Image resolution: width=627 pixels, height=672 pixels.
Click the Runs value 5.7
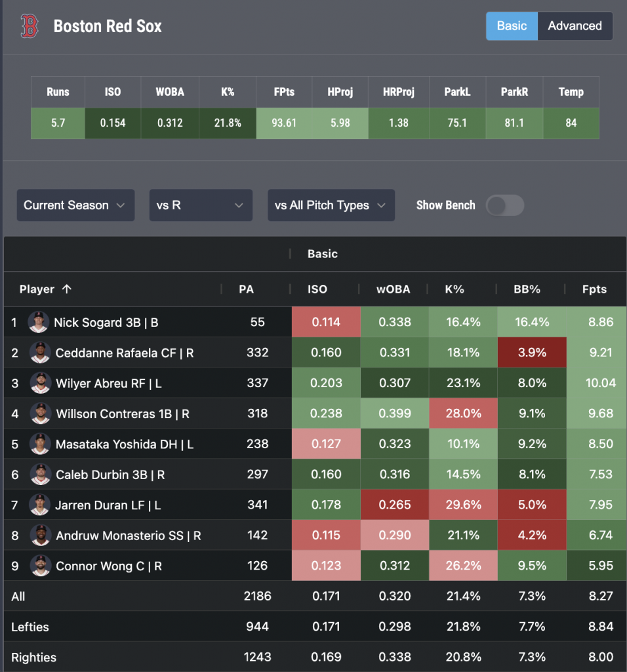[x=58, y=123]
